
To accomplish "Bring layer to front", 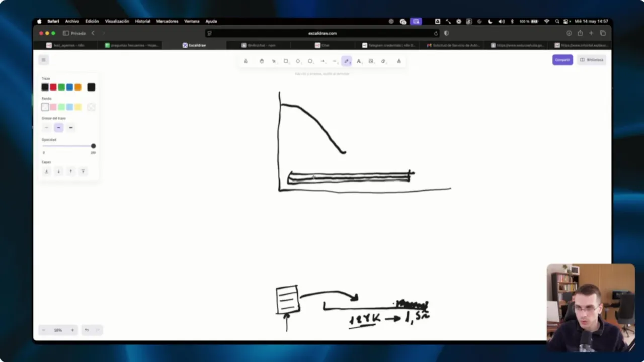I will (83, 171).
